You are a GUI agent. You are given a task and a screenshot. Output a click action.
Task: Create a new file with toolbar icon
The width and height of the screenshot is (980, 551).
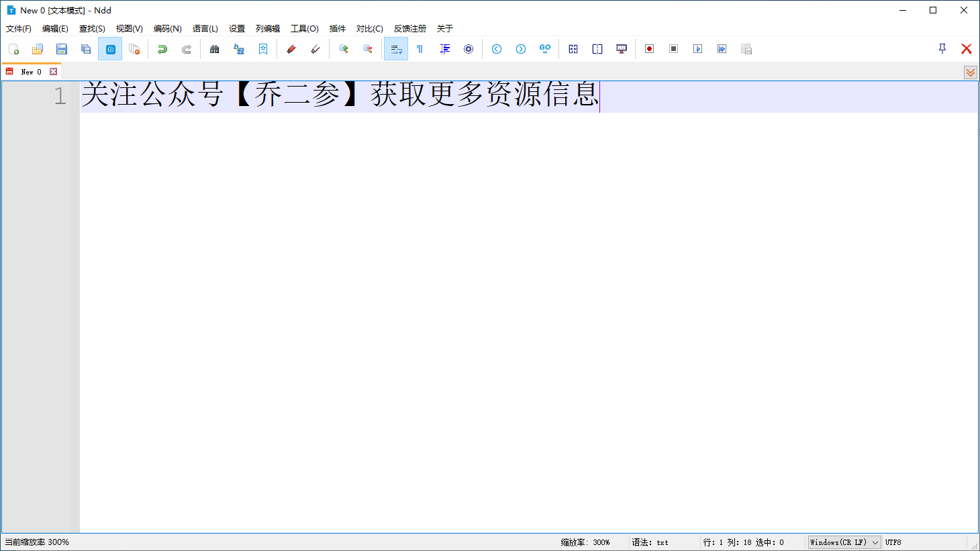click(x=13, y=49)
